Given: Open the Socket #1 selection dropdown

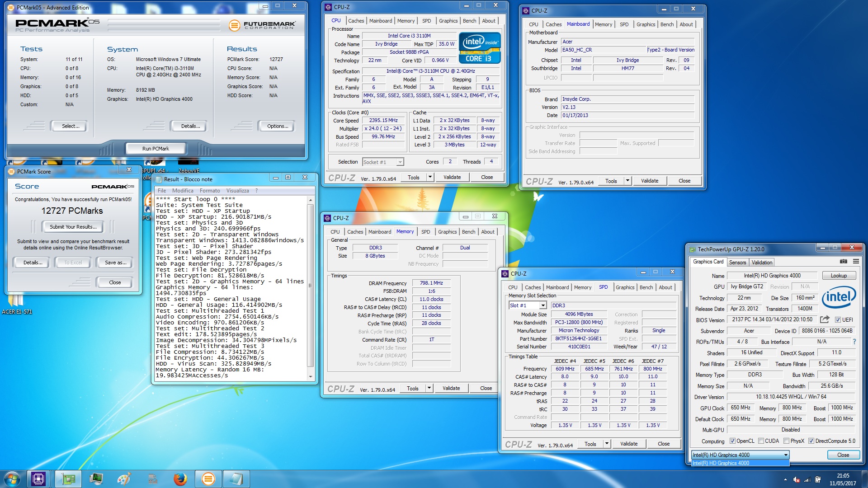Looking at the screenshot, I should pyautogui.click(x=383, y=162).
